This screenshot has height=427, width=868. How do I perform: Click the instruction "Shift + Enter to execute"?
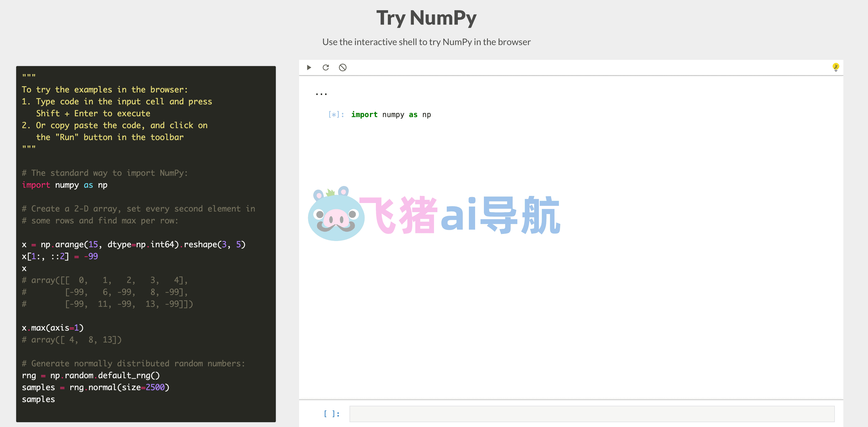tap(93, 114)
